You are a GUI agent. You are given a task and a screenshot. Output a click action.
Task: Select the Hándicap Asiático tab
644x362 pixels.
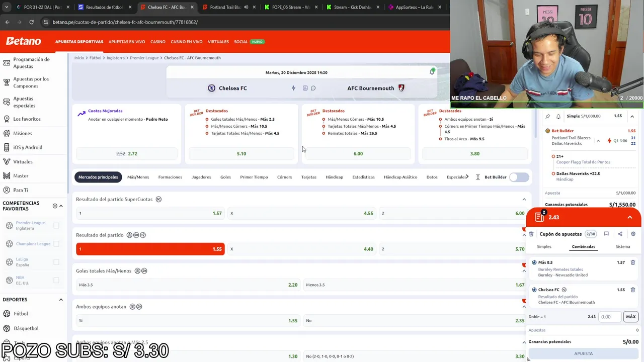pyautogui.click(x=400, y=177)
